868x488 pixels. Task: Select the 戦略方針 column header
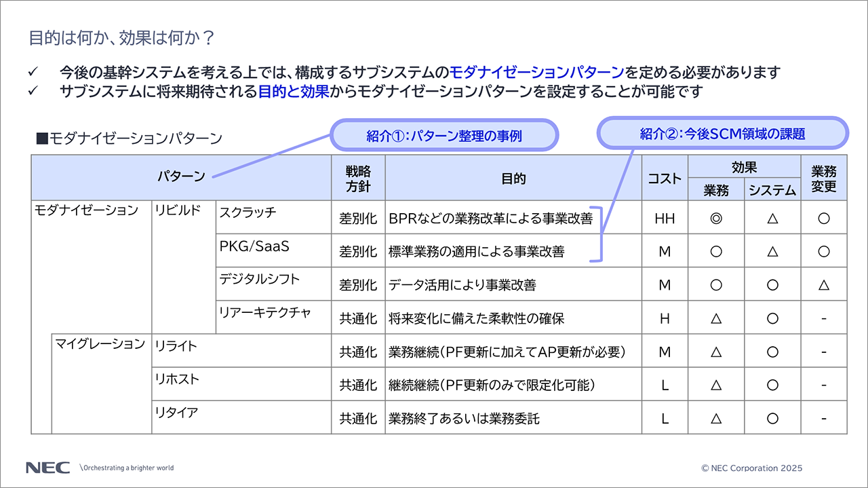358,179
